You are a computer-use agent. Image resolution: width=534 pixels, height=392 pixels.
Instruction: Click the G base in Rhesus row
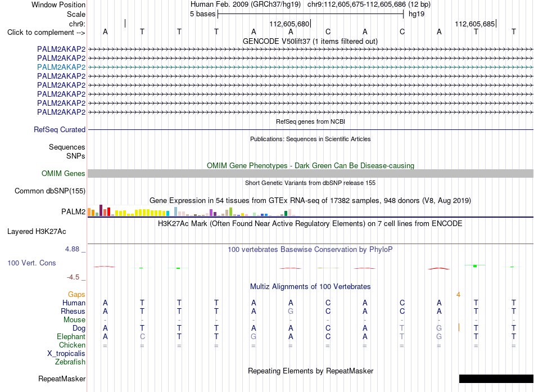291,311
